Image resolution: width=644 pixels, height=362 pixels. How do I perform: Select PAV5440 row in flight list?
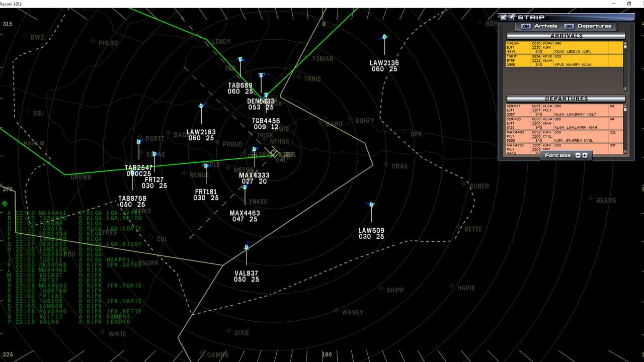pyautogui.click(x=74, y=311)
